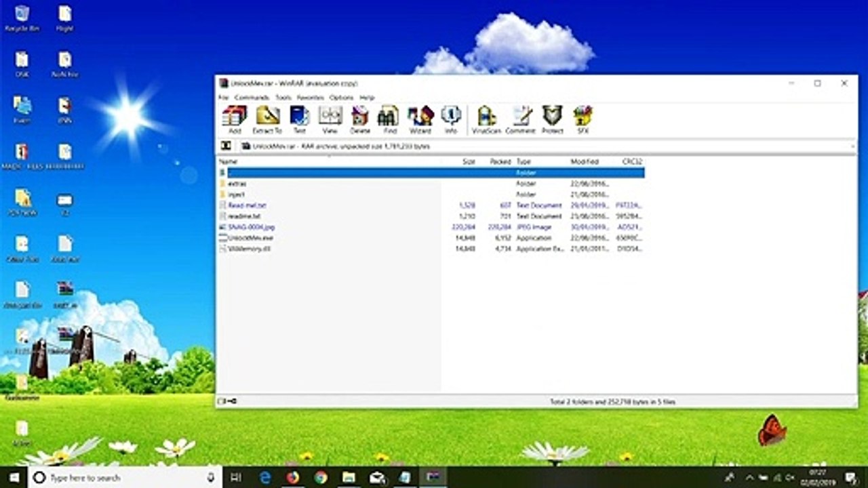Screen dimensions: 868x488
Task: Sort files by the Type column header
Action: click(x=524, y=162)
